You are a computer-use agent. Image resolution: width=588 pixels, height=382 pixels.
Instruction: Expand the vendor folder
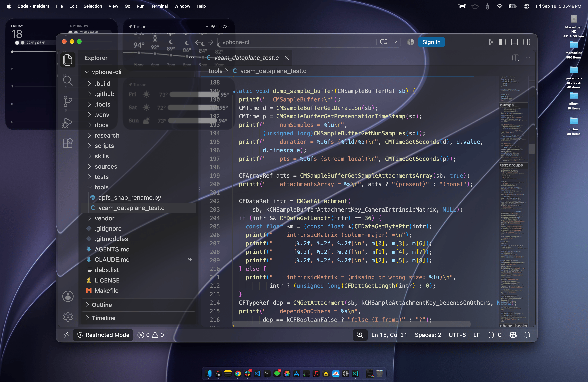[x=90, y=218]
